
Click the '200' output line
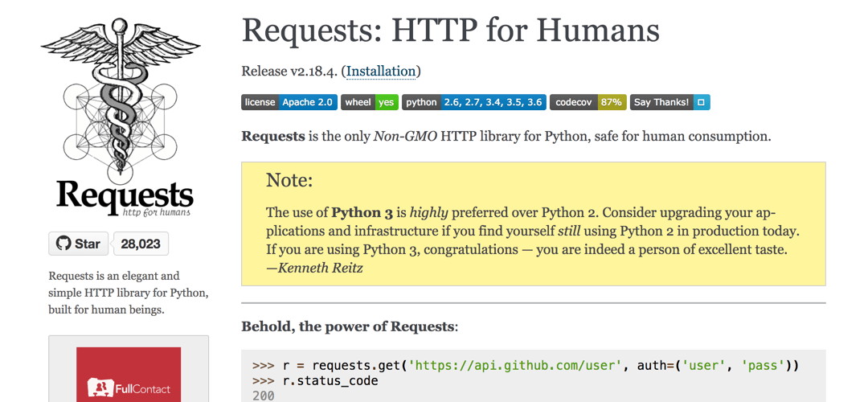263,396
